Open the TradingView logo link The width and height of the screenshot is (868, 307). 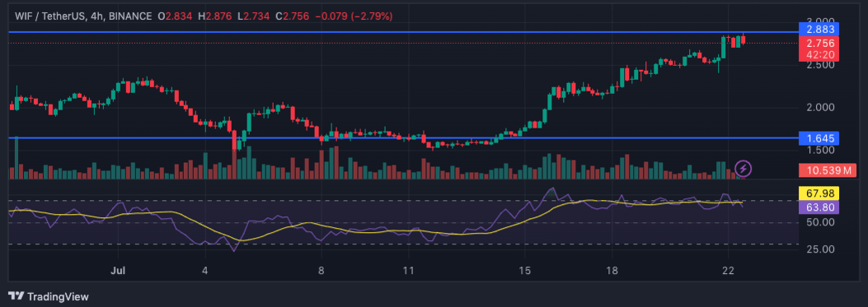click(x=49, y=296)
